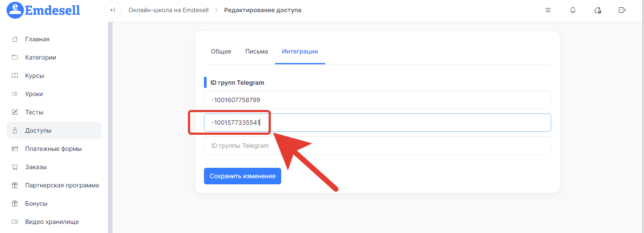This screenshot has width=644, height=233.
Task: Click the house icon in top bar
Action: click(598, 10)
